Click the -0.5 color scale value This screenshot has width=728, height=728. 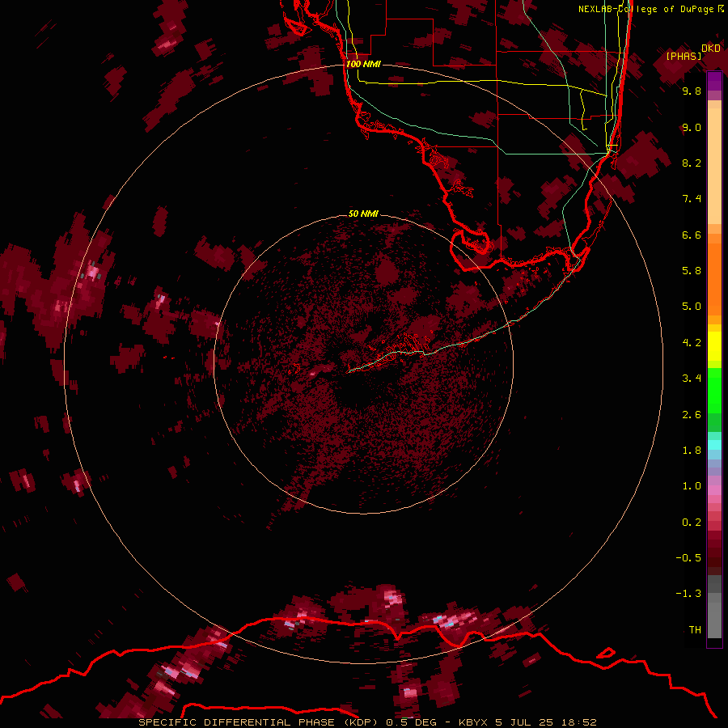tap(688, 558)
